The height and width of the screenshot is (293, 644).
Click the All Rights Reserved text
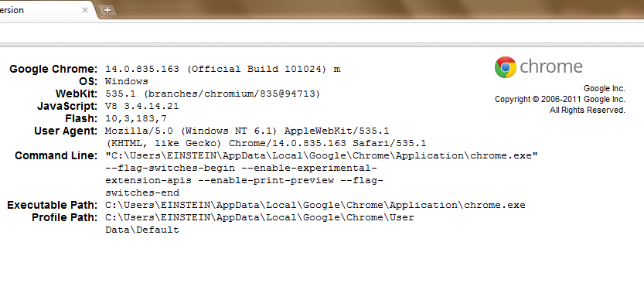pyautogui.click(x=588, y=110)
